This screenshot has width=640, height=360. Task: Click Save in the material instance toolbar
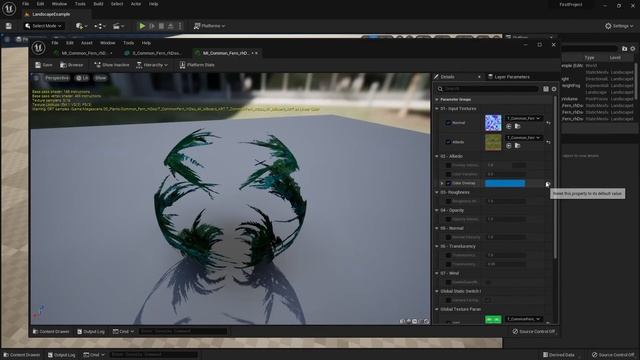point(44,65)
